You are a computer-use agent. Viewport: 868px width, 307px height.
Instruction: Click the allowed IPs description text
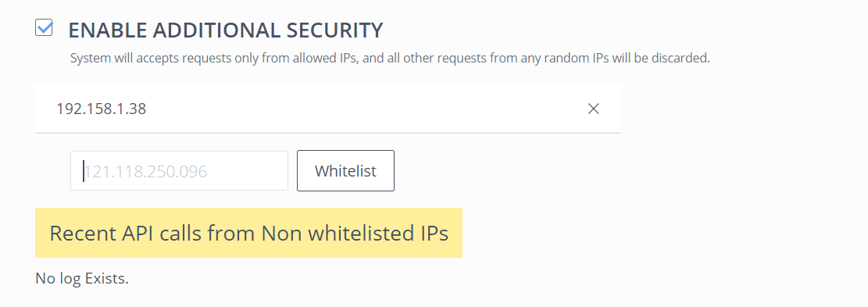[390, 58]
